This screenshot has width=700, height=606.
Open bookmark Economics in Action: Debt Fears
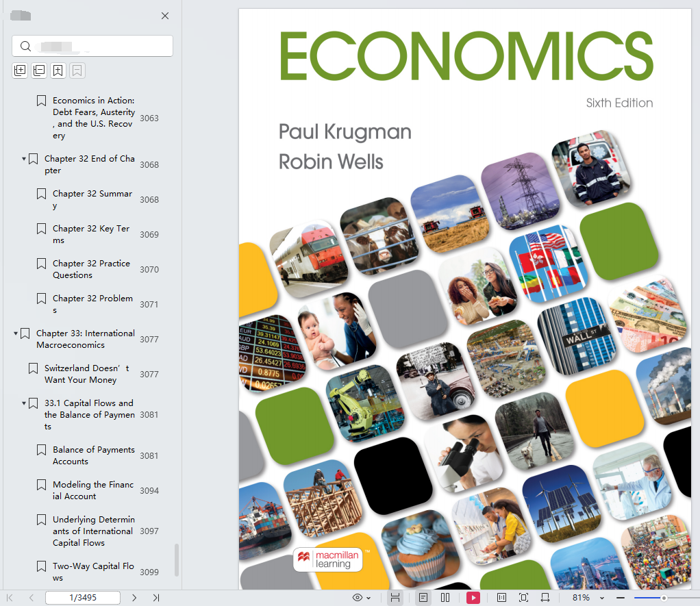tap(94, 118)
